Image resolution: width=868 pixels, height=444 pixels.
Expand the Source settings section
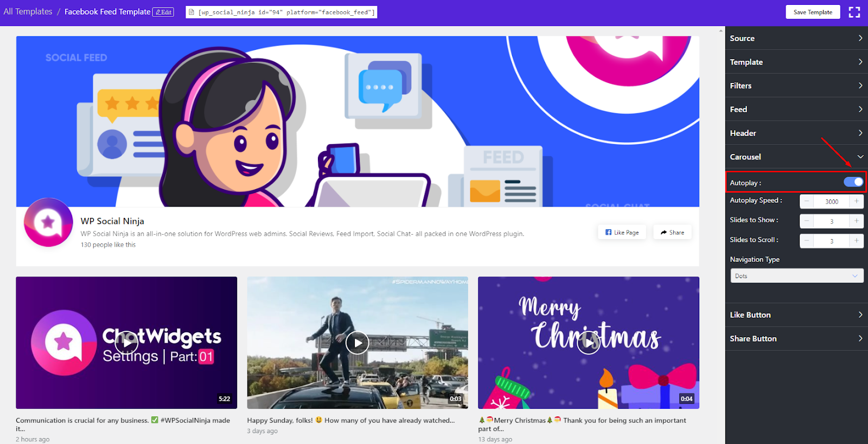coord(796,38)
